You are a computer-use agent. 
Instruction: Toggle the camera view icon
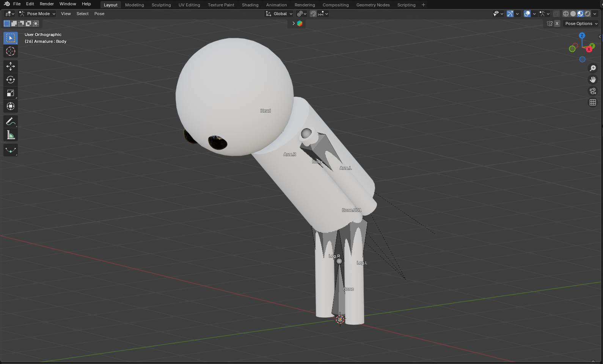click(593, 91)
